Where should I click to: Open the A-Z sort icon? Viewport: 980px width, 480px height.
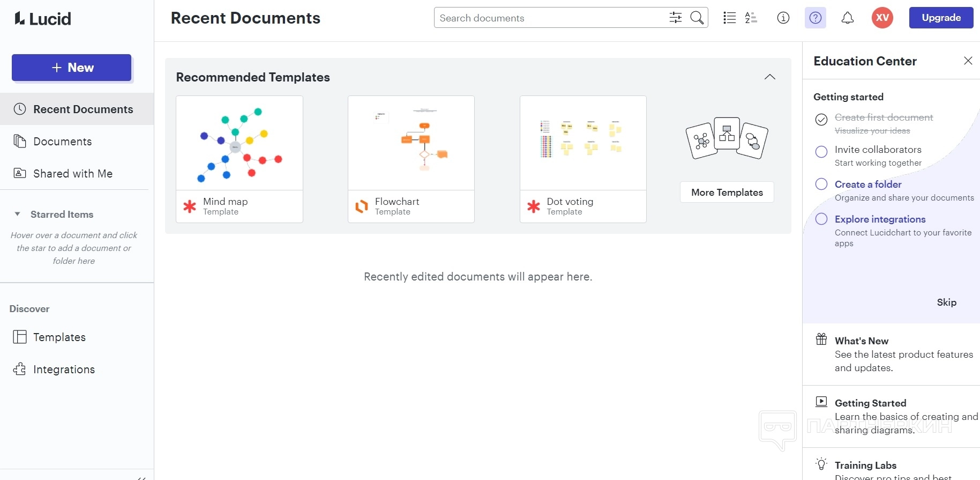click(751, 18)
